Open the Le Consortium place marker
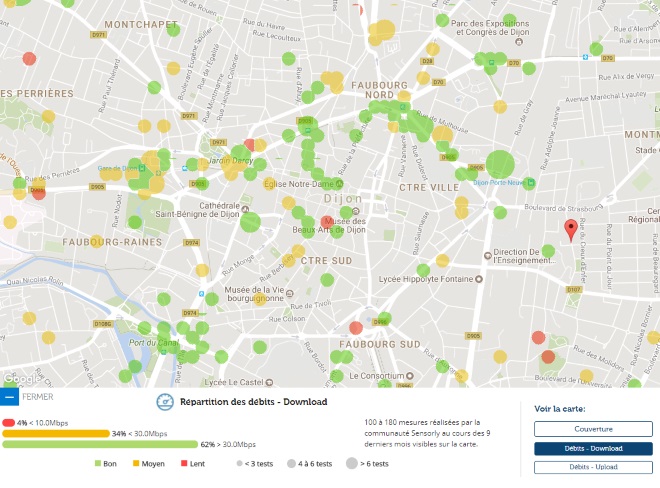Viewport: 660px width, 488px height. click(x=410, y=376)
